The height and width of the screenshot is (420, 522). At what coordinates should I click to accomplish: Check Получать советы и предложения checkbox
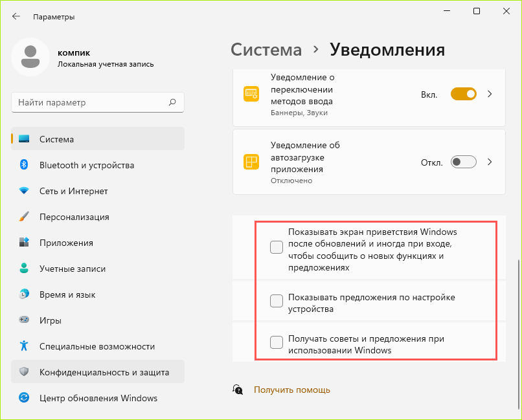pos(277,342)
